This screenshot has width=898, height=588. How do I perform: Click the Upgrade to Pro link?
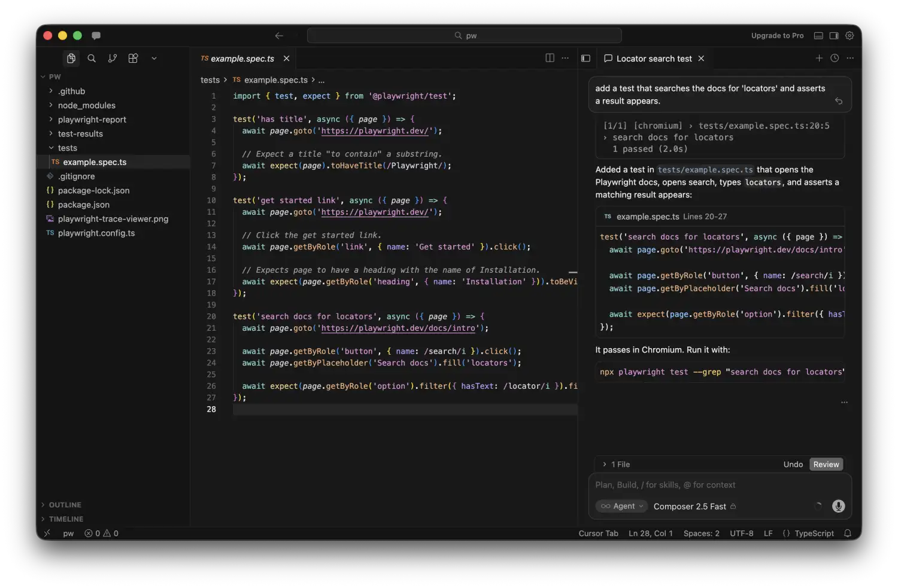point(777,35)
